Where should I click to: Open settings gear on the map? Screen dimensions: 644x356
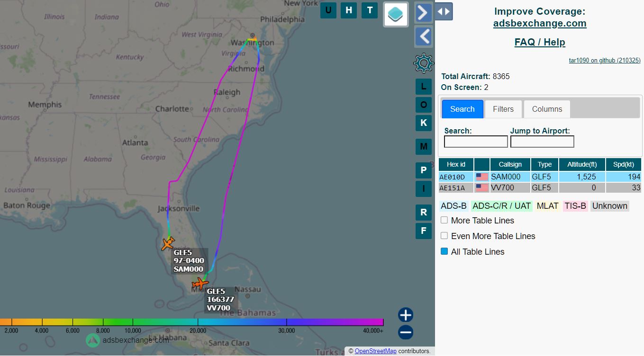click(x=424, y=63)
